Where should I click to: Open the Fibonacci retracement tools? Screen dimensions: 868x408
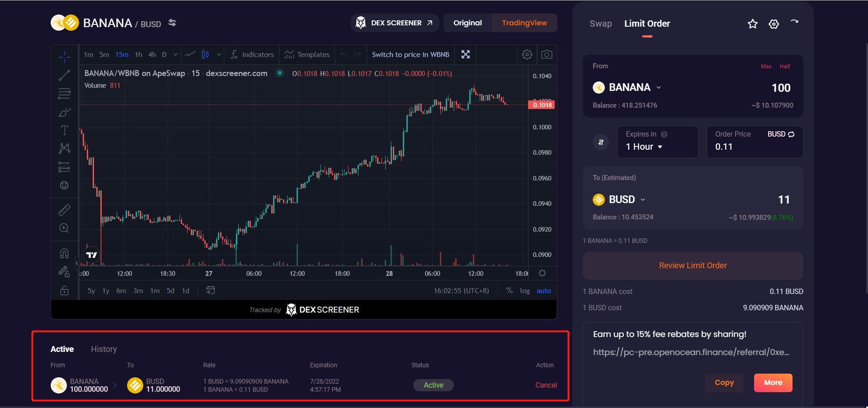[64, 94]
